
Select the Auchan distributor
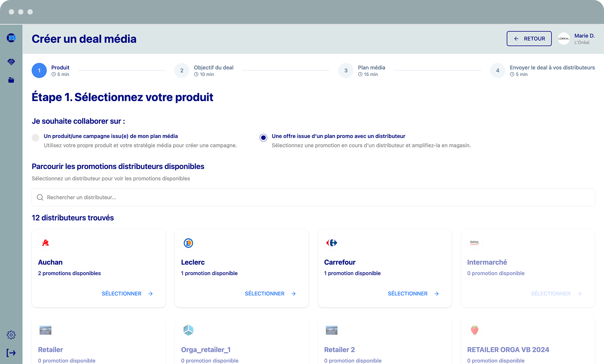(128, 294)
